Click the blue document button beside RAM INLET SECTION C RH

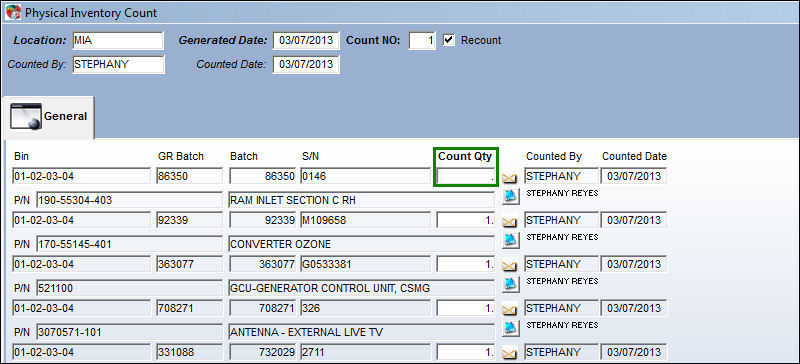tap(511, 196)
